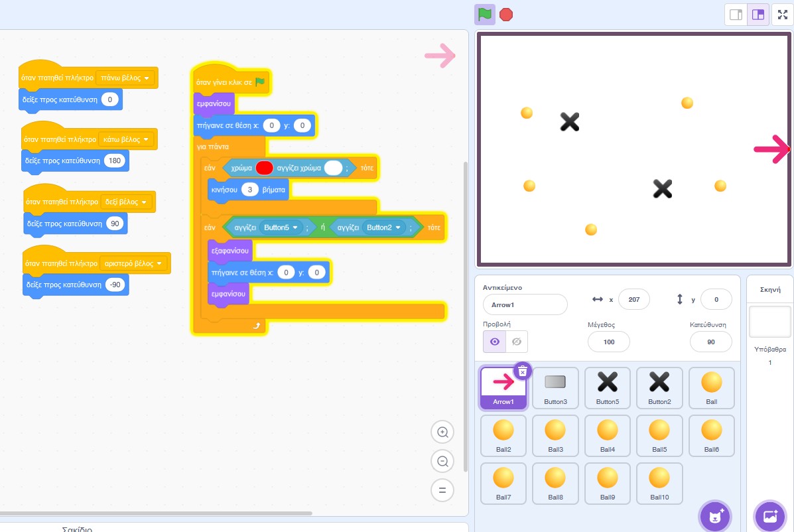The height and width of the screenshot is (532, 794).
Task: Pick the red color swatch in the block
Action: click(x=264, y=168)
